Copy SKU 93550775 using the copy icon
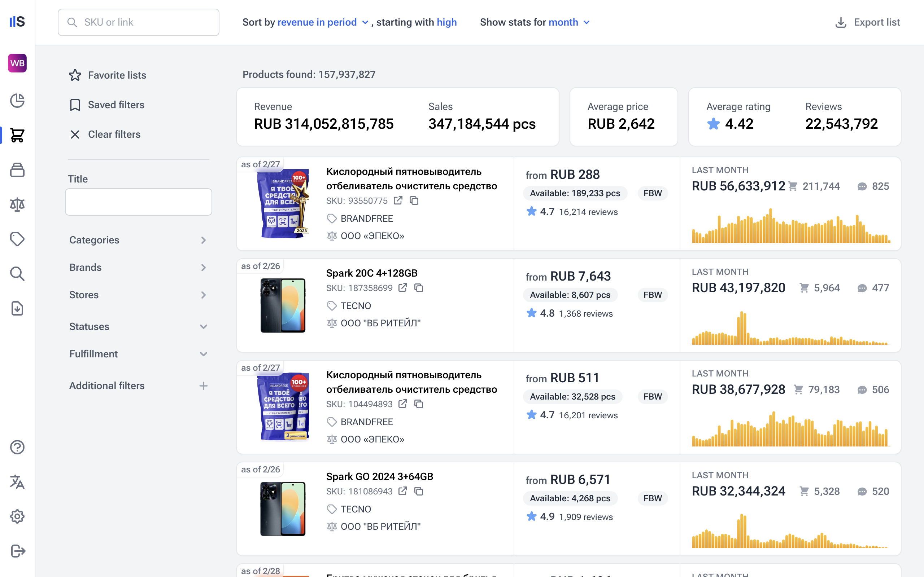 click(414, 201)
